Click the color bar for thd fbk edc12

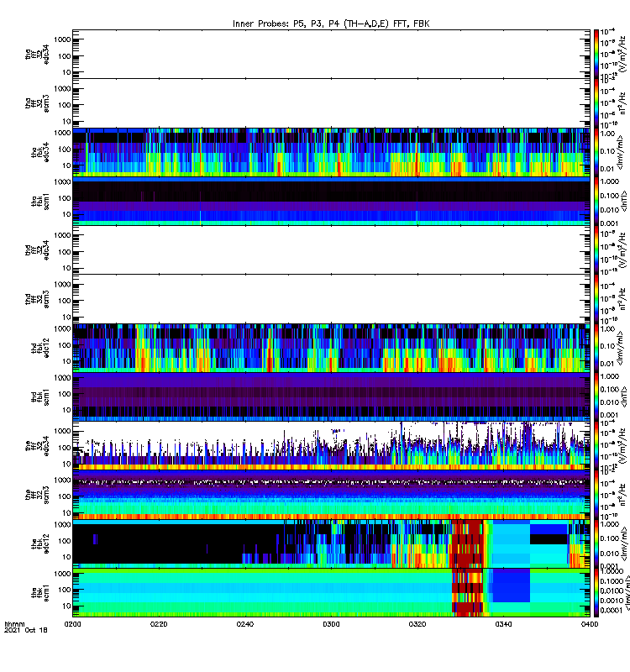[x=596, y=348]
